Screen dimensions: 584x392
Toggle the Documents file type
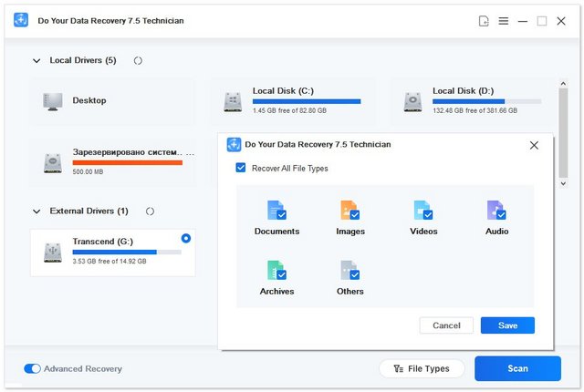pos(276,211)
